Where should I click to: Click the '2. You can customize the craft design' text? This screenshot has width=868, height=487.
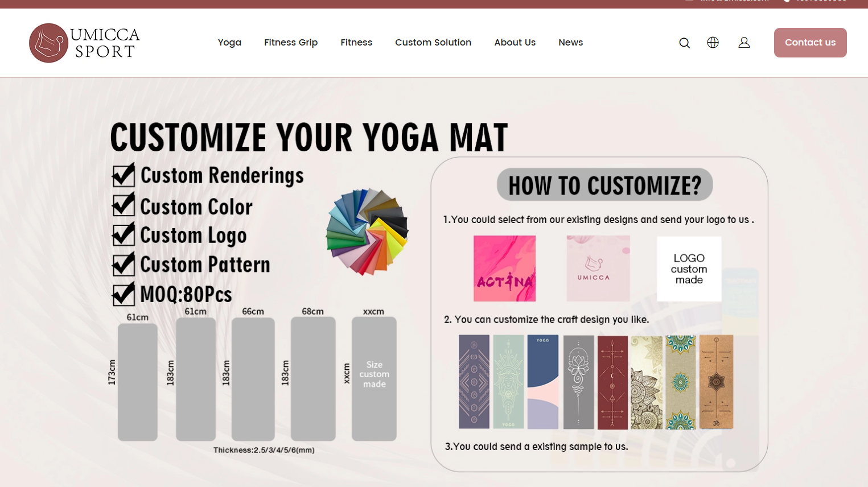point(546,320)
